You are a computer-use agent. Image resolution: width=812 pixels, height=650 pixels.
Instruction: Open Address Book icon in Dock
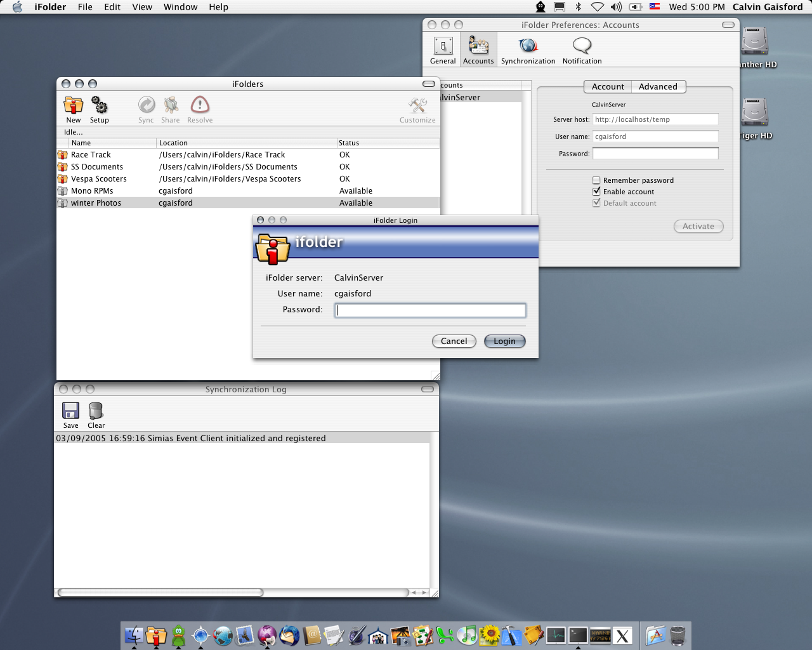point(311,635)
